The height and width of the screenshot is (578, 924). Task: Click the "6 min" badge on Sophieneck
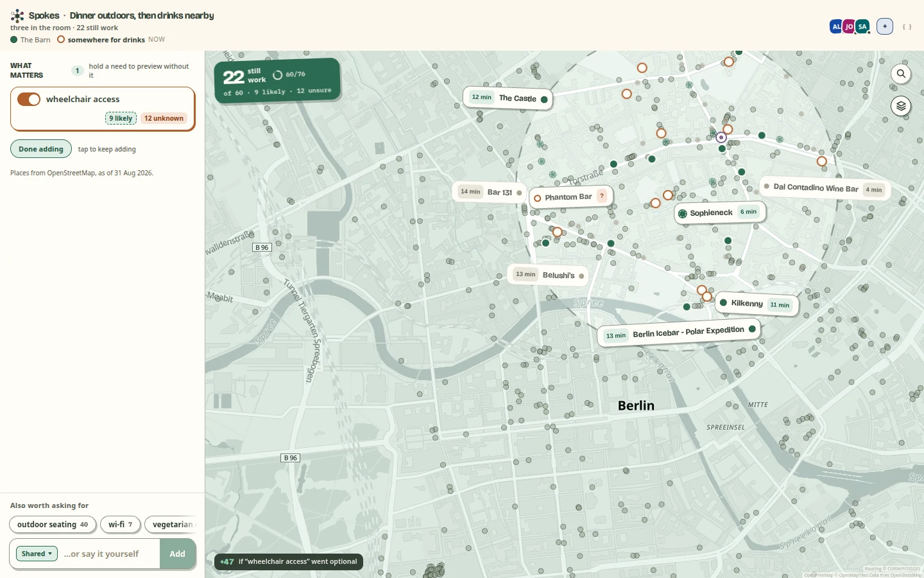(x=748, y=212)
